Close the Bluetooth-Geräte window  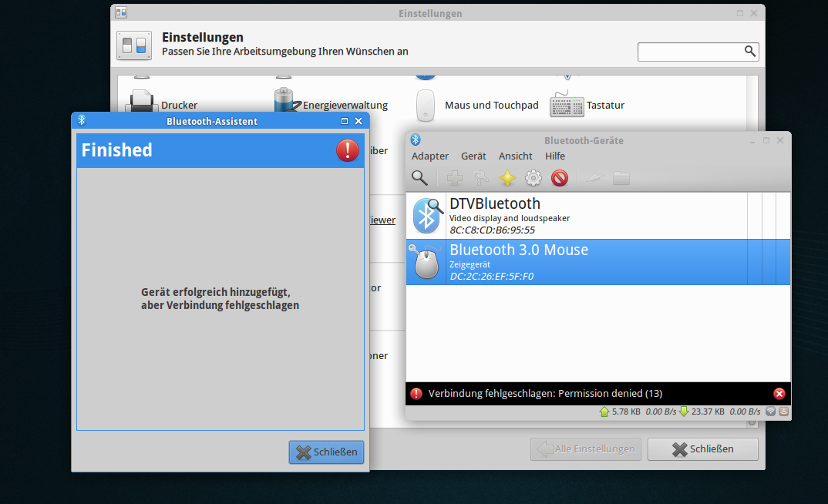tap(780, 140)
